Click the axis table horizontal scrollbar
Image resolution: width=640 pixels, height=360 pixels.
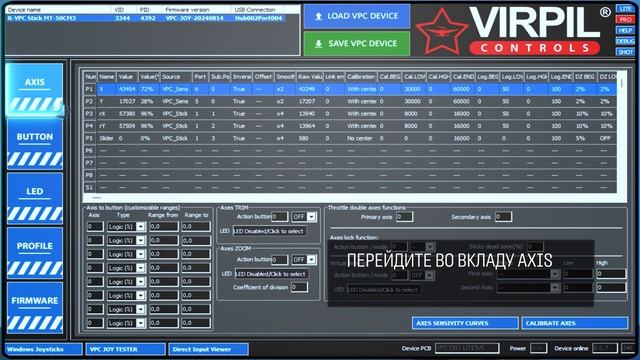coord(351,198)
